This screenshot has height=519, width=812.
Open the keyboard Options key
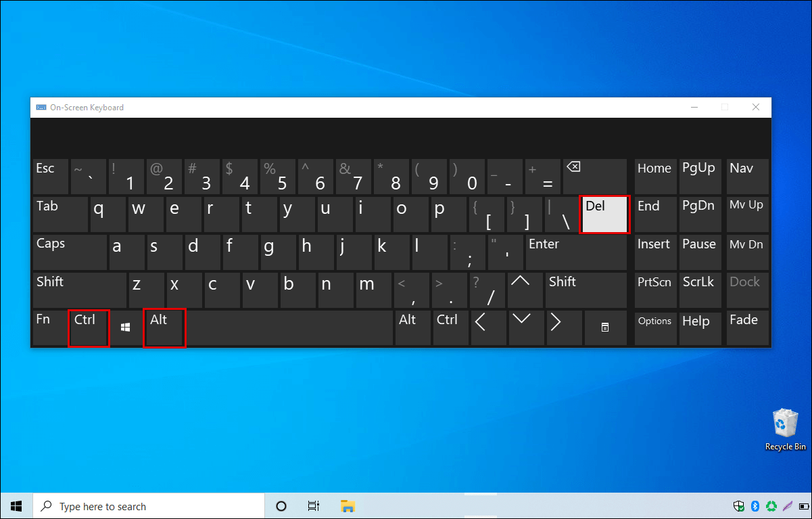[654, 328]
